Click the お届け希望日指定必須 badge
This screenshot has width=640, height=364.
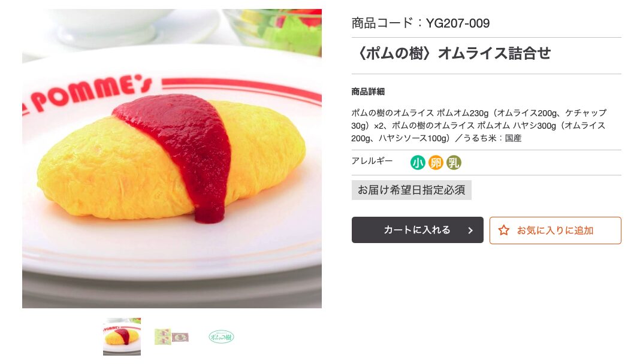pos(412,190)
